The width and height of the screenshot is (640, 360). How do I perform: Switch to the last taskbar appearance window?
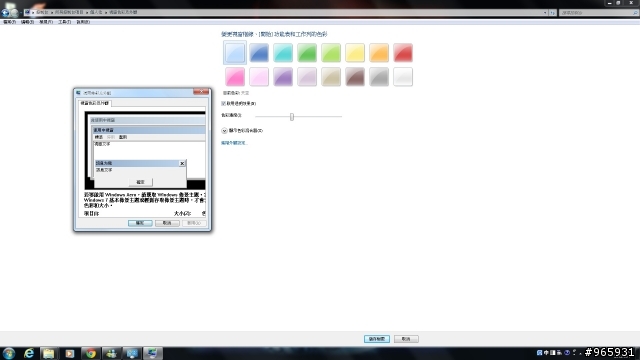[x=153, y=353]
